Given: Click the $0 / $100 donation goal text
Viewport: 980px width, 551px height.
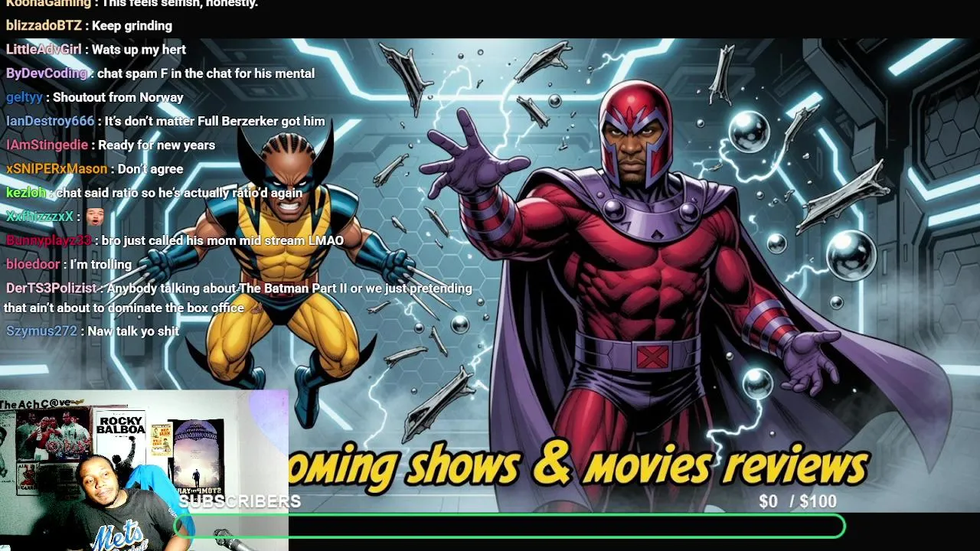Looking at the screenshot, I should (798, 502).
